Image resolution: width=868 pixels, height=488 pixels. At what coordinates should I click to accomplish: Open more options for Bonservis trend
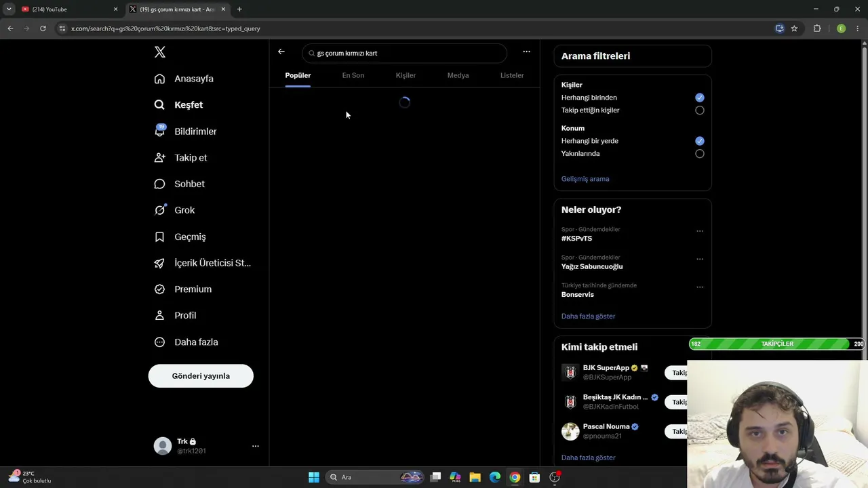pos(700,287)
